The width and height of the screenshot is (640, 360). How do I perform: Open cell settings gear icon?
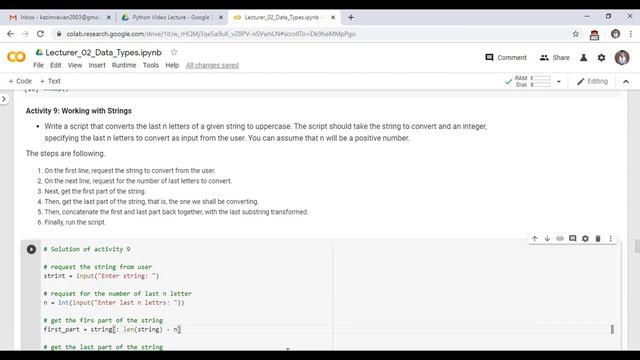tap(585, 238)
